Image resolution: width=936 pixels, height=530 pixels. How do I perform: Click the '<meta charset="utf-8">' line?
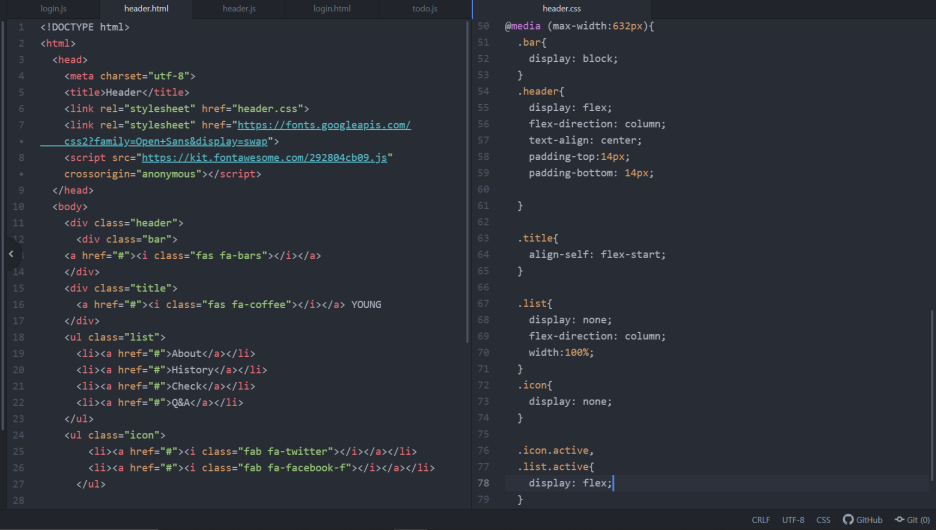click(130, 76)
